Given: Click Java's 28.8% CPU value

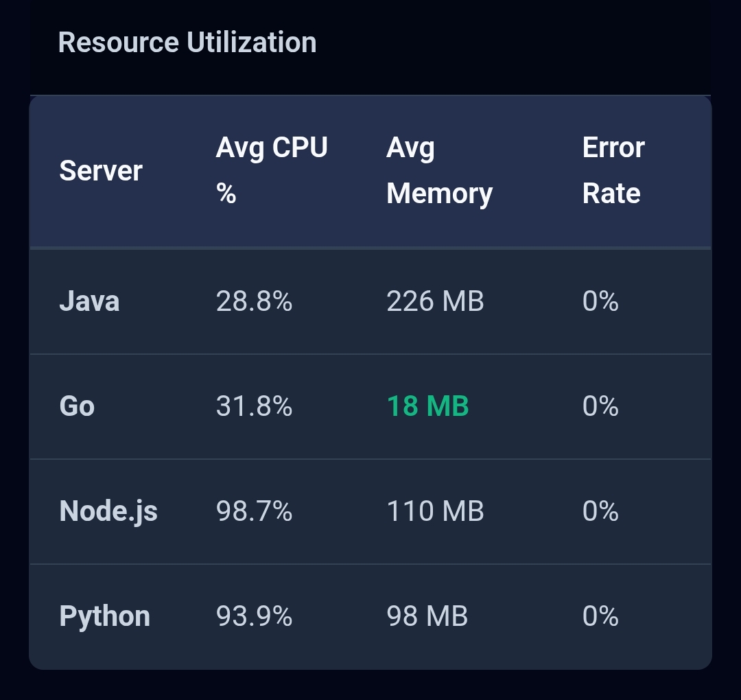Looking at the screenshot, I should click(254, 301).
